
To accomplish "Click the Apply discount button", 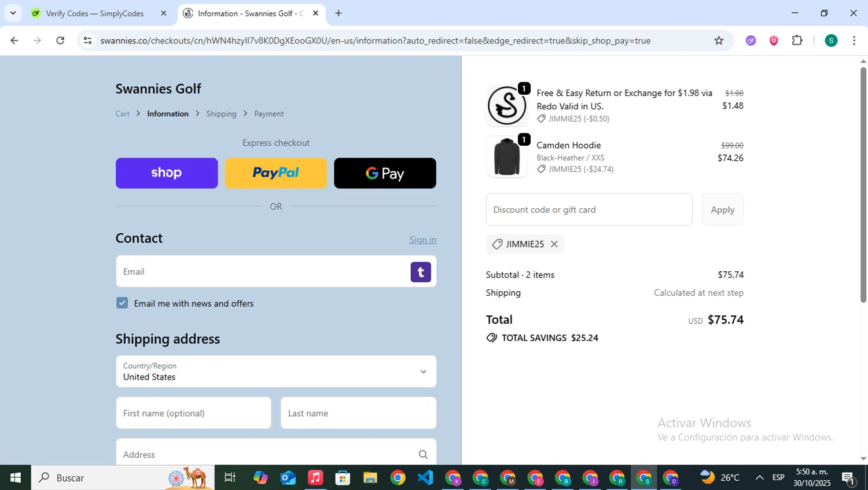I will [x=723, y=209].
